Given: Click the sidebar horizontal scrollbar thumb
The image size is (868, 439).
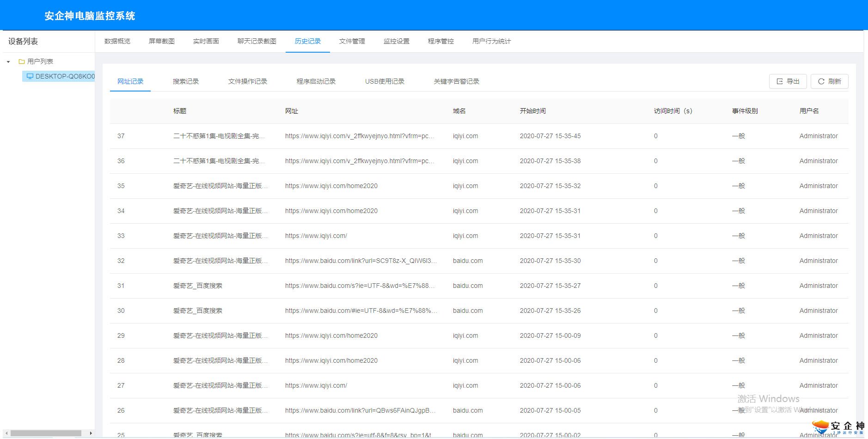Looking at the screenshot, I should click(x=46, y=433).
